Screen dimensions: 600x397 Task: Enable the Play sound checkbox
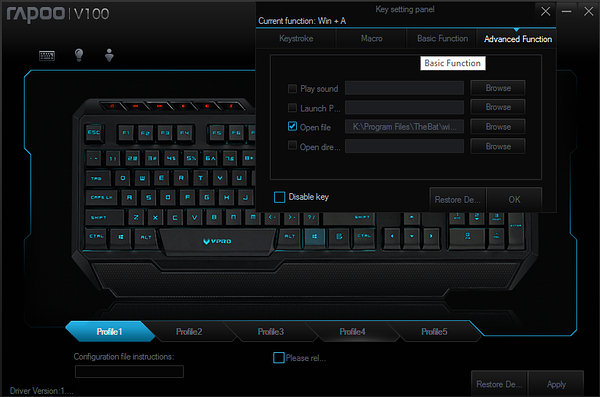coord(292,88)
